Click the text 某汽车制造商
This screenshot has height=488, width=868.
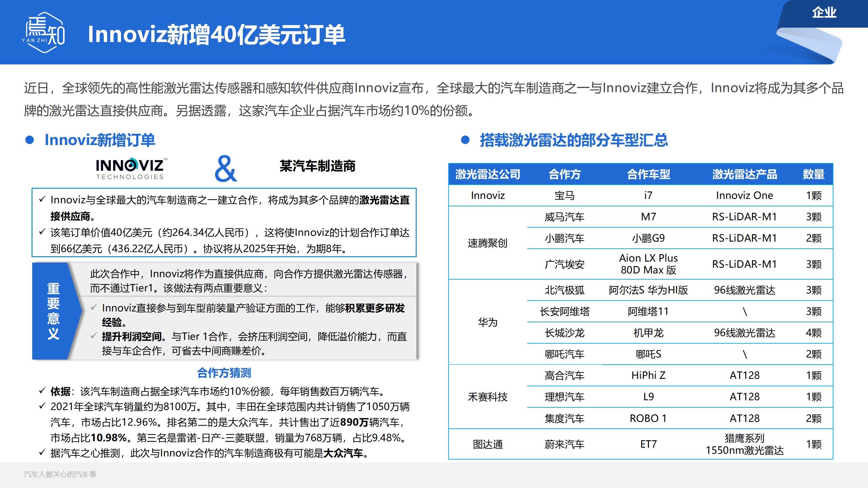tap(317, 166)
